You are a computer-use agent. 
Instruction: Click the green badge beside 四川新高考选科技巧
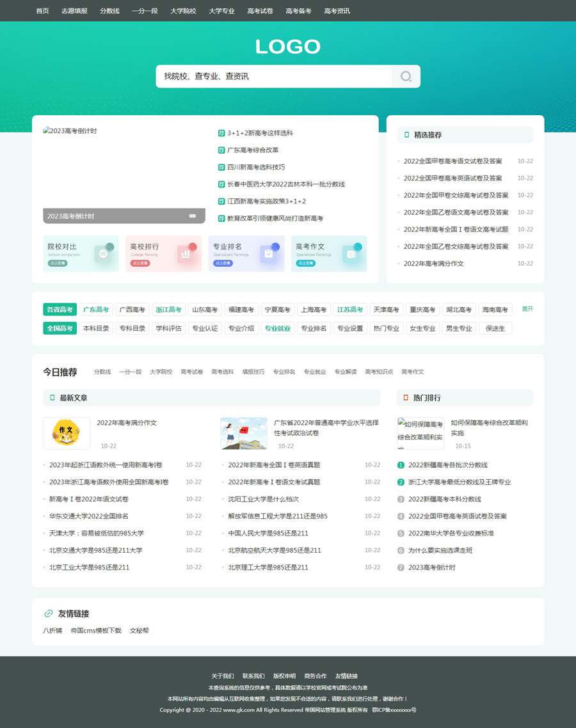click(x=221, y=167)
